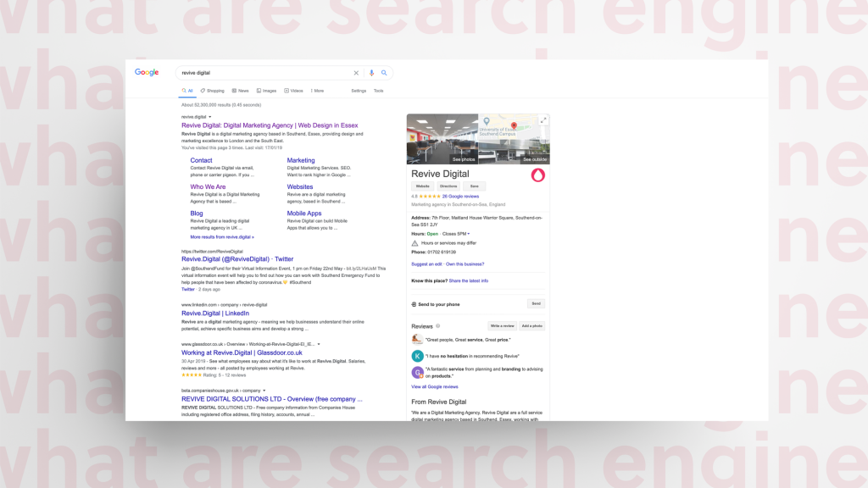This screenshot has height=488, width=868.
Task: Click the Twitter source link under tweet
Action: point(188,290)
